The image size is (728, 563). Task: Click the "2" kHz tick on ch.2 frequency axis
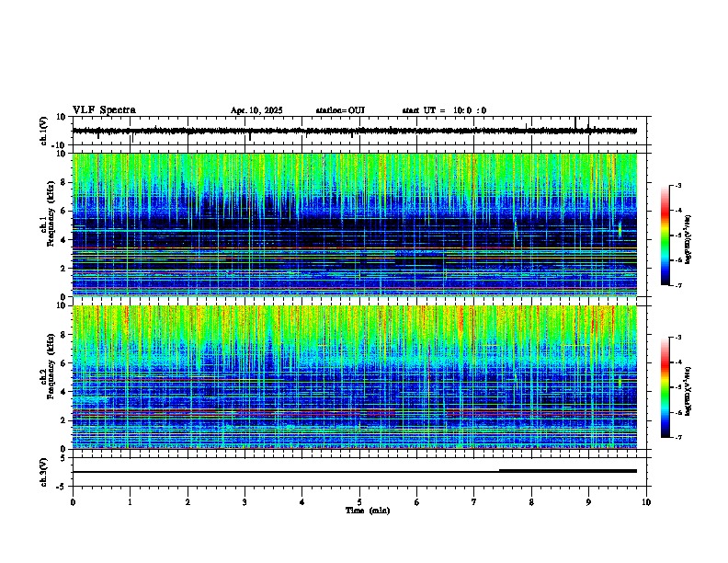(64, 420)
